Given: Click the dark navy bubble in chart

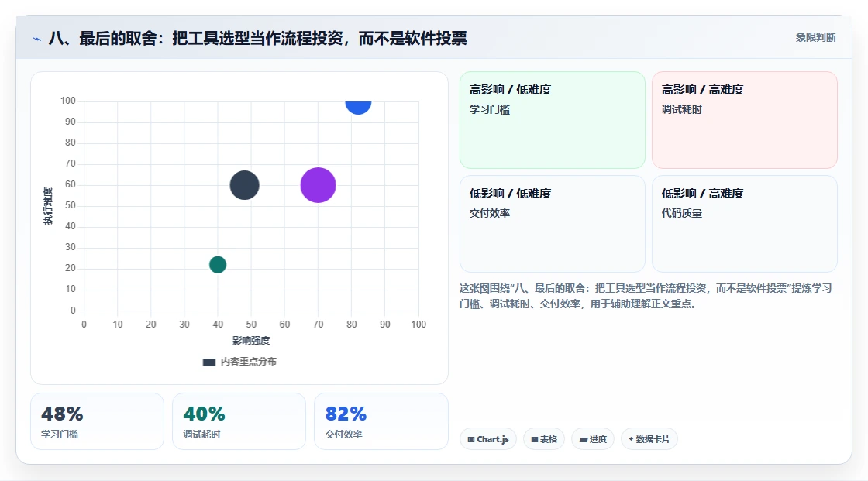Looking at the screenshot, I should (x=245, y=185).
